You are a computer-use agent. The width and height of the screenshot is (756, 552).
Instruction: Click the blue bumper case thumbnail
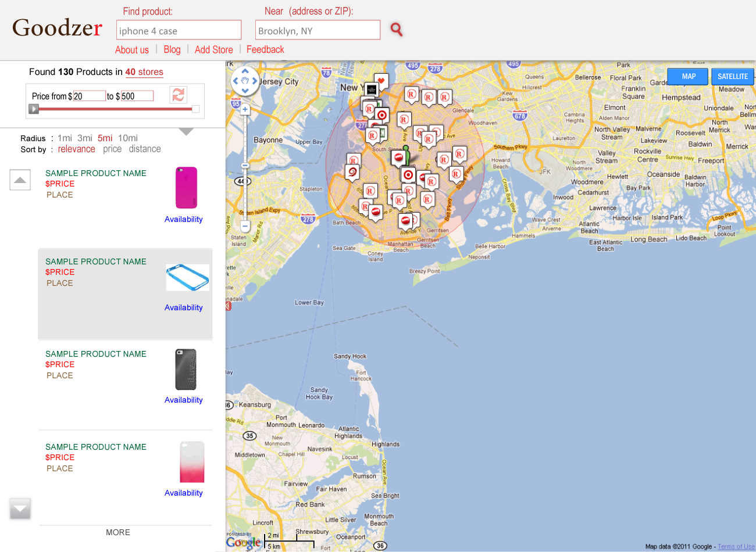(187, 277)
